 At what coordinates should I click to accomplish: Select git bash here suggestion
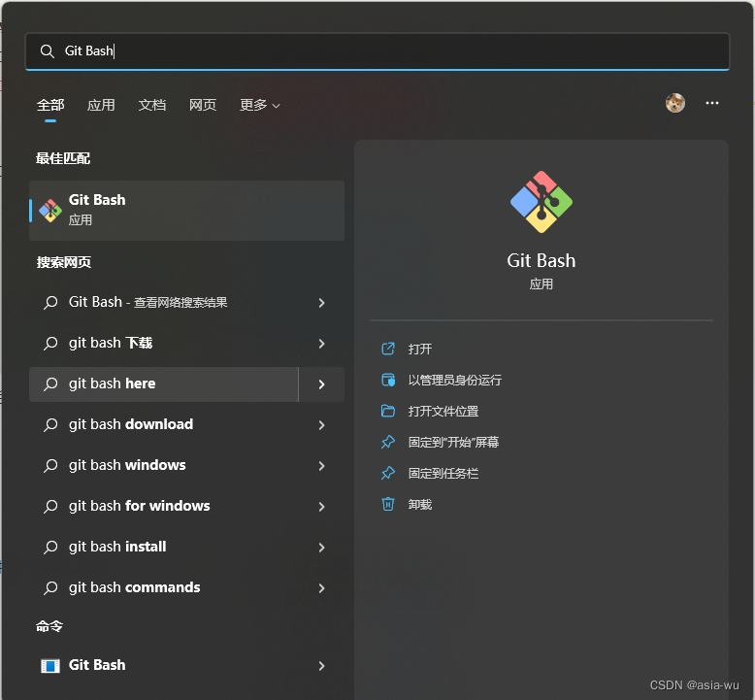point(164,383)
